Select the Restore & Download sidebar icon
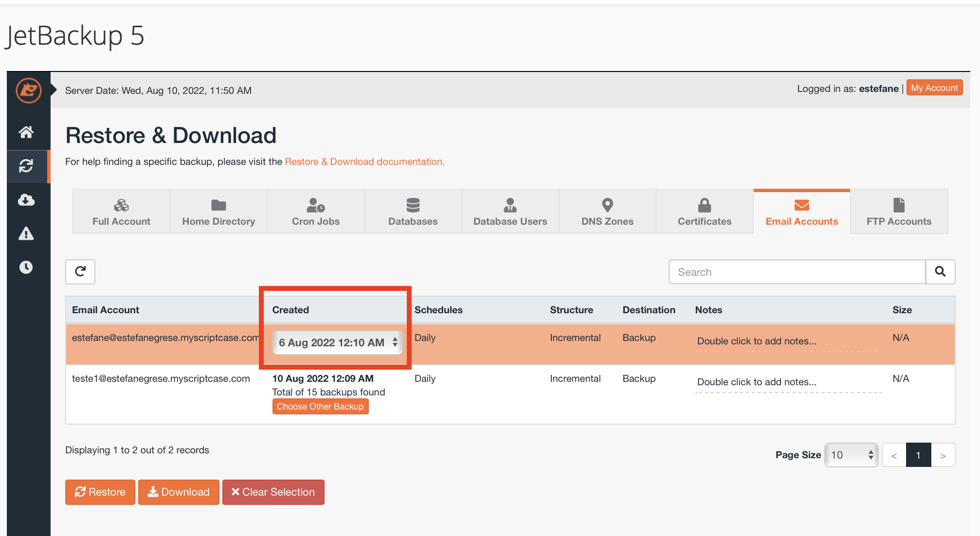Viewport: 980px width, 536px height. [26, 166]
